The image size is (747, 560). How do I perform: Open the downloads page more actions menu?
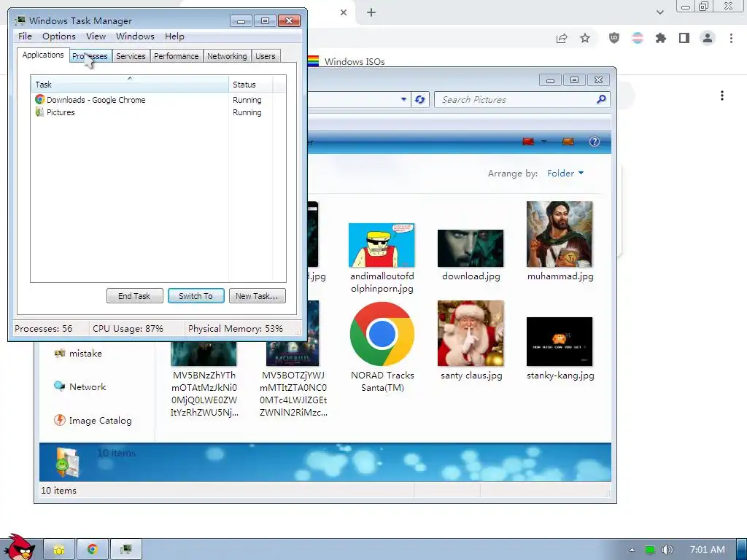722,96
